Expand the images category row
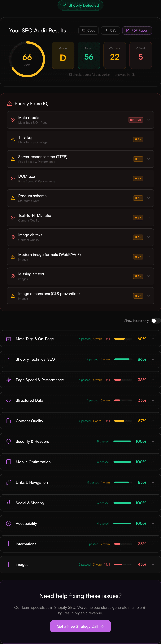This screenshot has height=644, width=161. 153,564
